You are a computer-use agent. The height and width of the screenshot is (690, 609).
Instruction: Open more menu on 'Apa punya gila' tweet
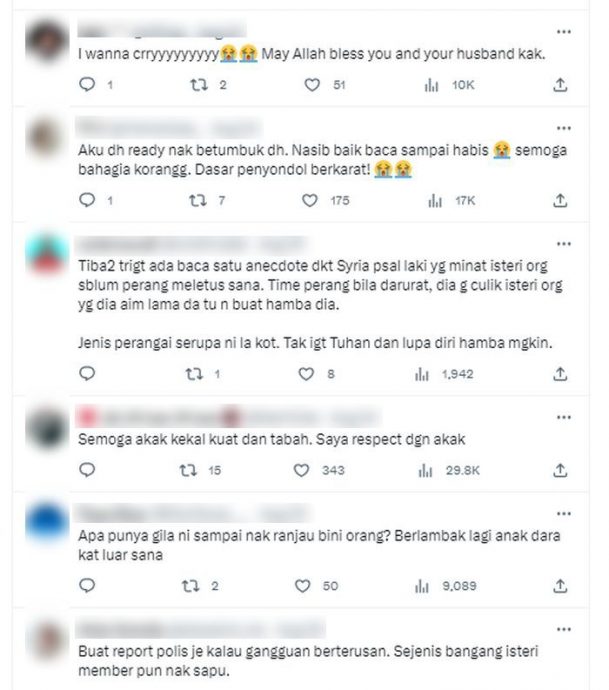click(x=563, y=514)
